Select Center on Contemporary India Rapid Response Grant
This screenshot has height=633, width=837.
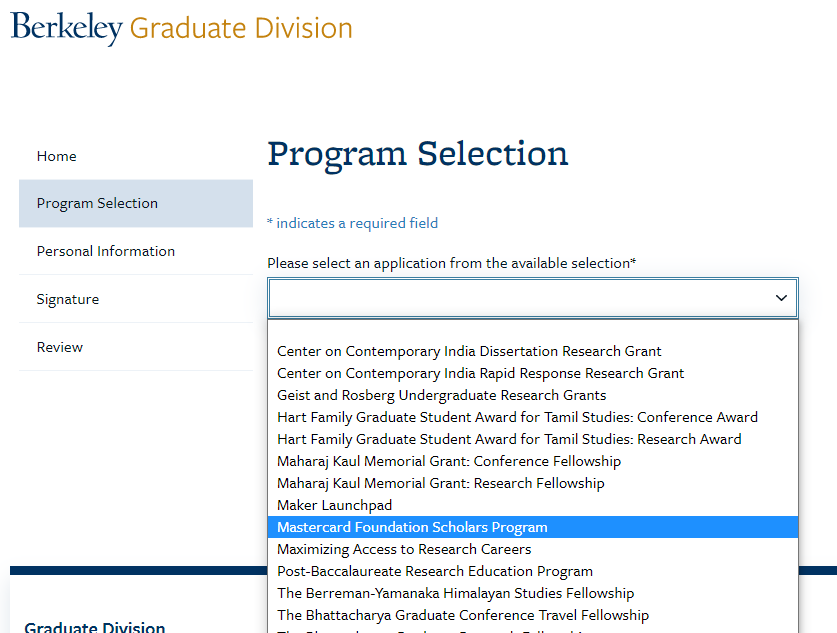click(x=480, y=373)
